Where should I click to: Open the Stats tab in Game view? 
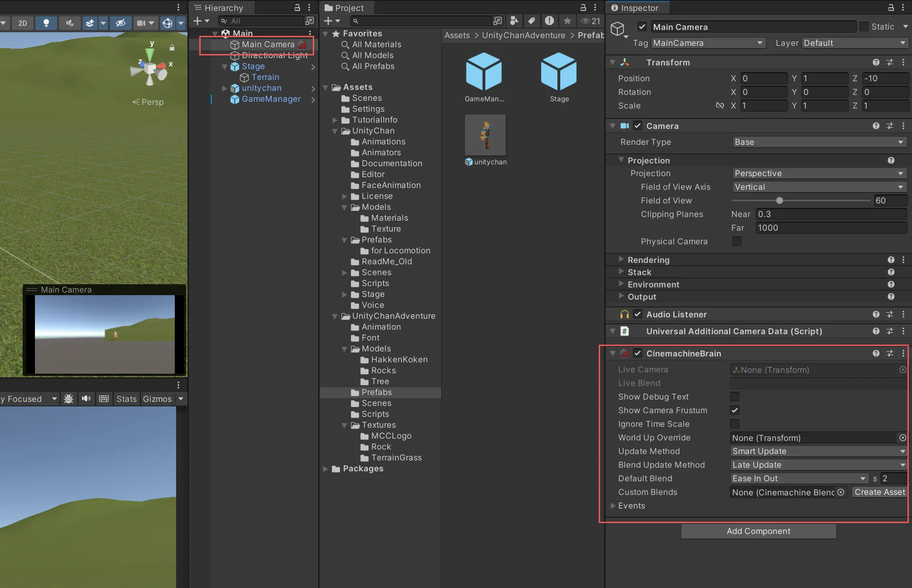point(126,399)
